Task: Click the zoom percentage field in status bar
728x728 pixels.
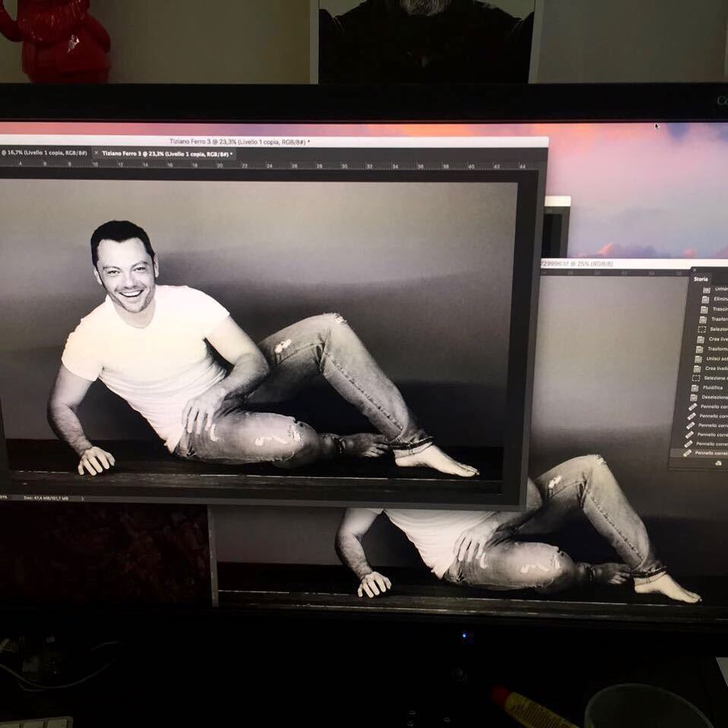Action: pyautogui.click(x=5, y=498)
